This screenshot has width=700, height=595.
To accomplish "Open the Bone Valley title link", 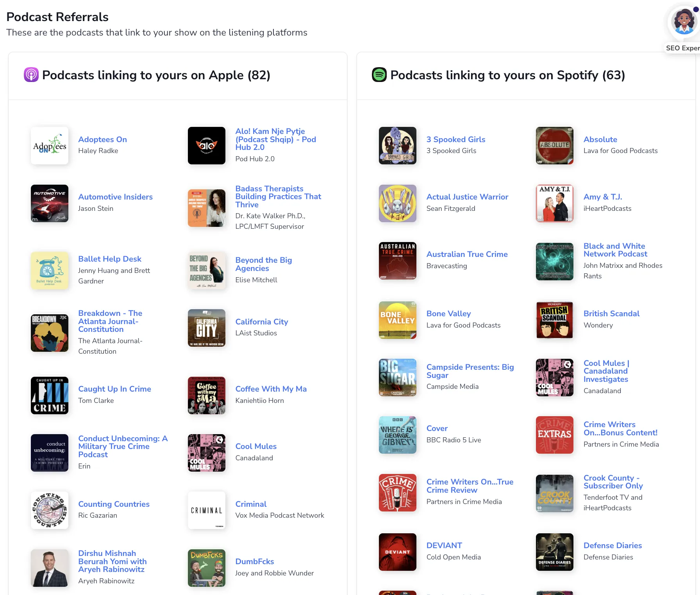I will point(448,314).
